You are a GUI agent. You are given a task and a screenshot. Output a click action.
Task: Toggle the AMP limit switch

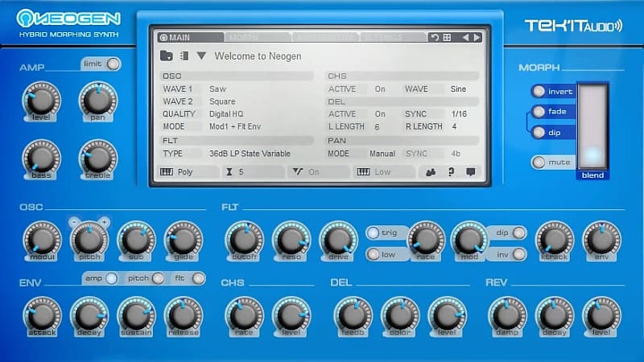[113, 64]
